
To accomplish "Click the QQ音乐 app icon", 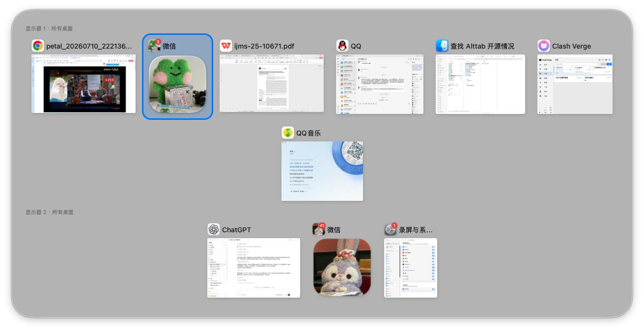I will pyautogui.click(x=288, y=133).
